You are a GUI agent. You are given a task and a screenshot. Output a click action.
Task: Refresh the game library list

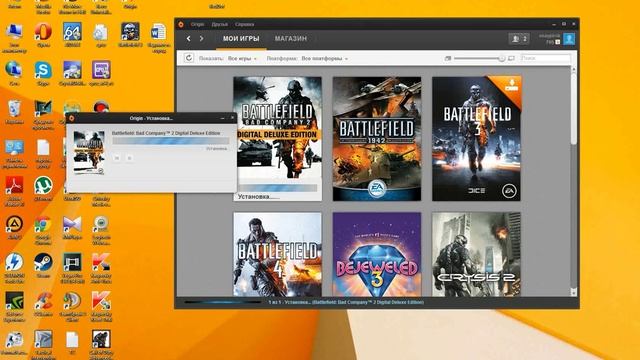click(189, 58)
